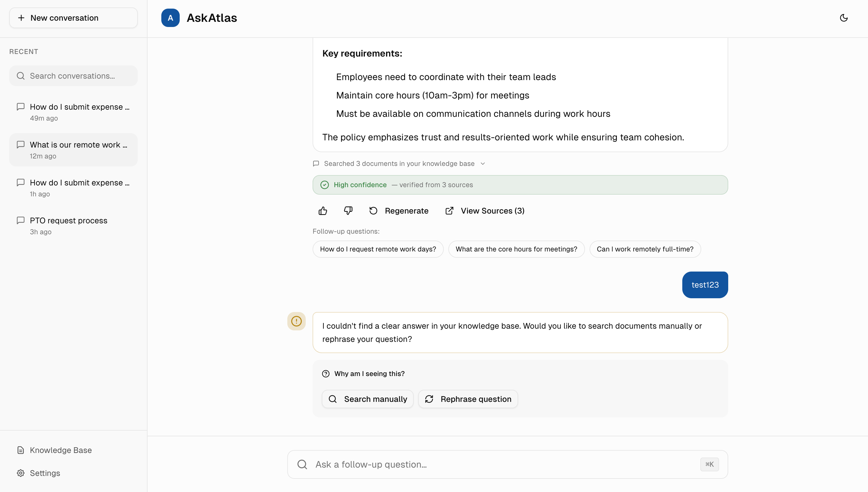Click the AskAtlas logo icon

tap(170, 18)
